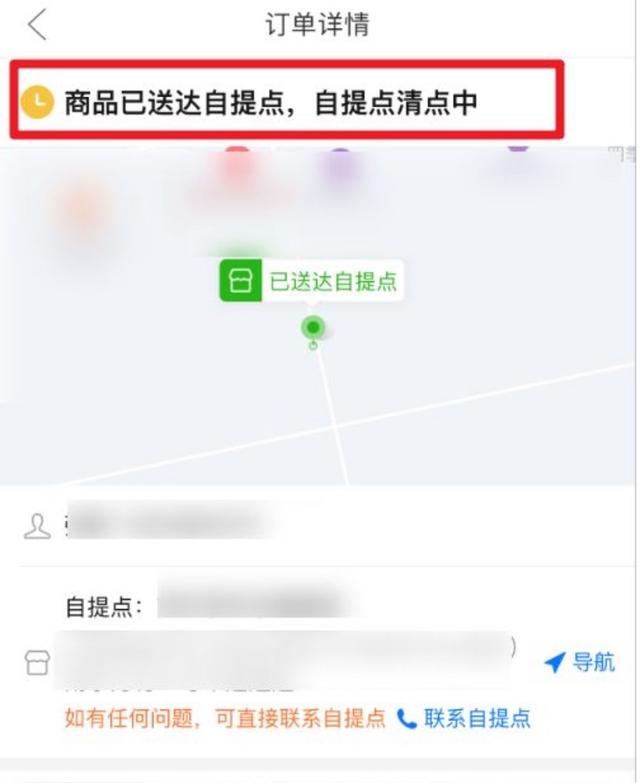This screenshot has width=640, height=783.
Task: Tap the pink marker on the map
Action: point(237,165)
